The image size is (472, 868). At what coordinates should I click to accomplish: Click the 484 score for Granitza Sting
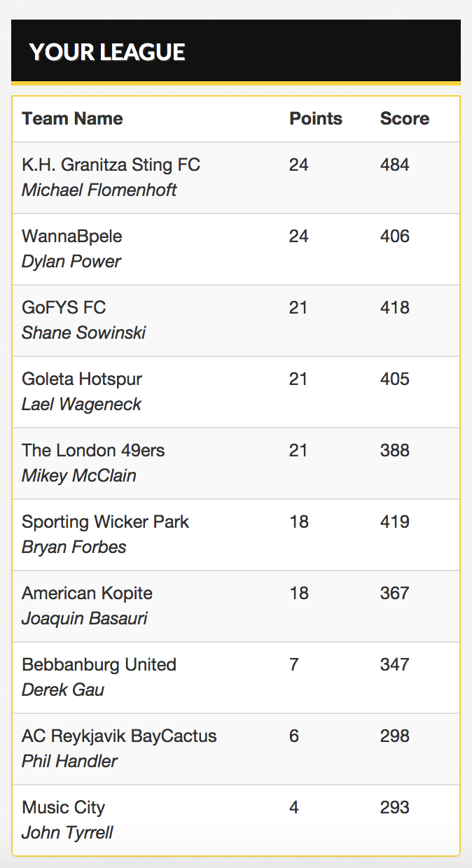point(395,165)
